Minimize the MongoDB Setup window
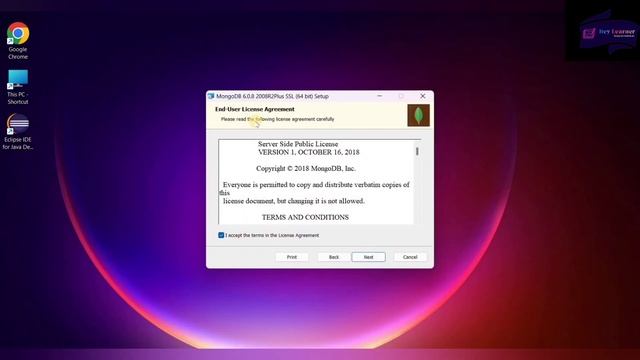640x360 pixels. point(380,96)
